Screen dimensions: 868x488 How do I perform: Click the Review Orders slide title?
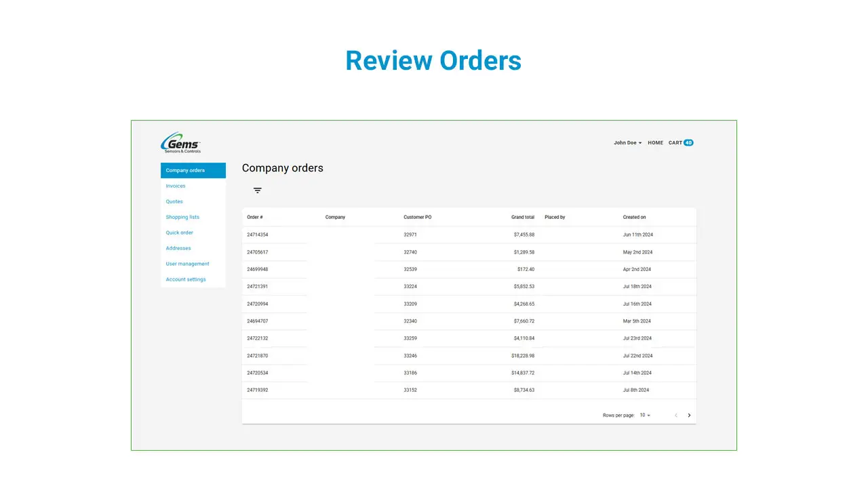[x=433, y=60]
